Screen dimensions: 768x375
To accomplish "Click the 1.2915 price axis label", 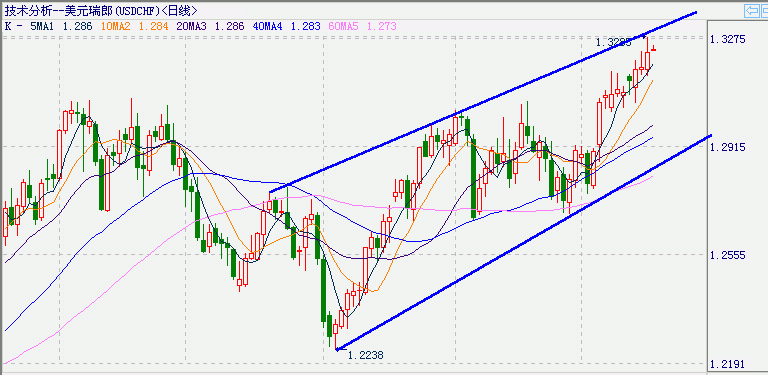I will [728, 147].
